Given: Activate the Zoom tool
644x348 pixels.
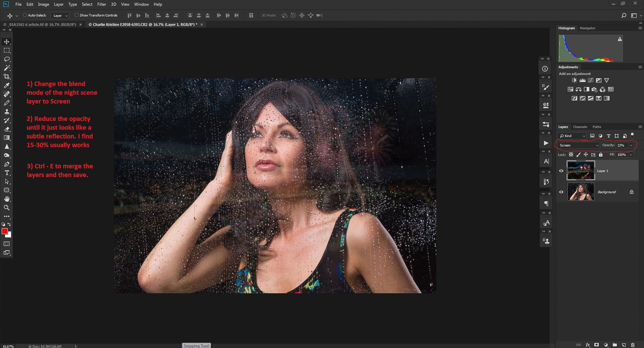Looking at the screenshot, I should [x=7, y=207].
